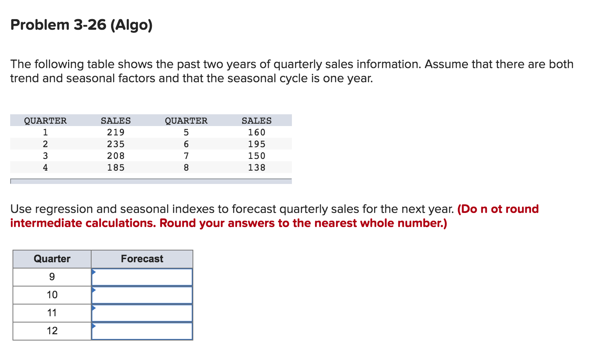Click the blue marker on Quarter 12 forecast cell
Viewport: 594px width, 364px height.
pos(94,326)
